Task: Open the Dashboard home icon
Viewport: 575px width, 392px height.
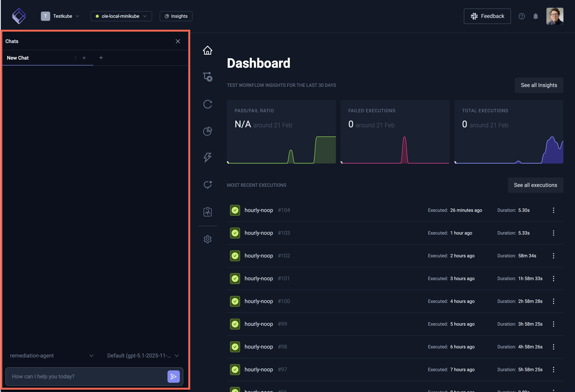Action: [207, 50]
